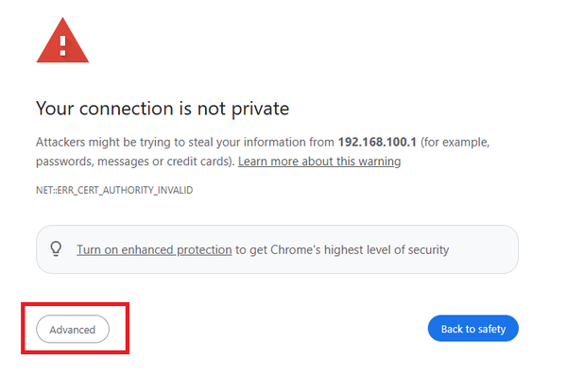Screen dimensions: 567x392
Task: Open Learn more about this warning
Action: 319,162
